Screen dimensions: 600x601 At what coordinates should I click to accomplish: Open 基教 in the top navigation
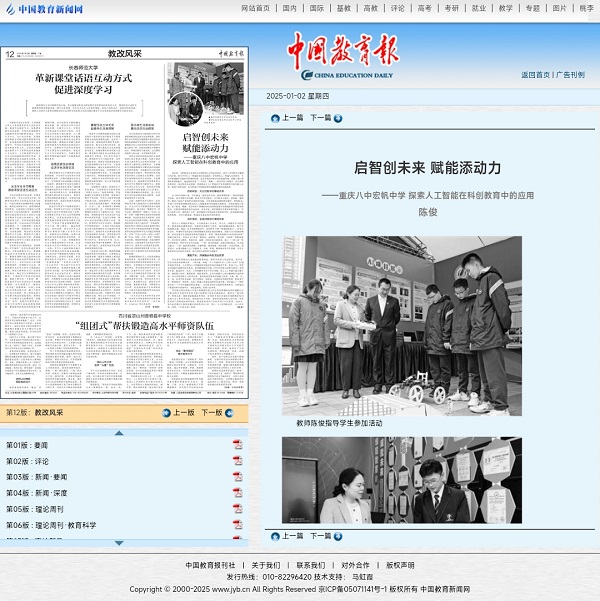pos(344,8)
